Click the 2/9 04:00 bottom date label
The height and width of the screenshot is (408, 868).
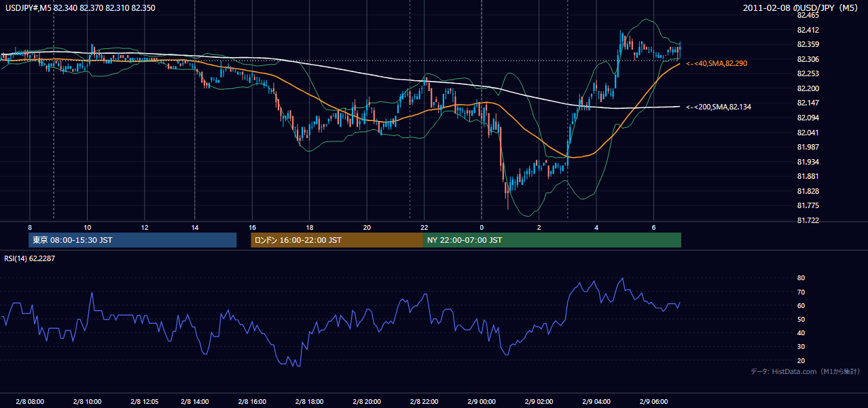(596, 401)
